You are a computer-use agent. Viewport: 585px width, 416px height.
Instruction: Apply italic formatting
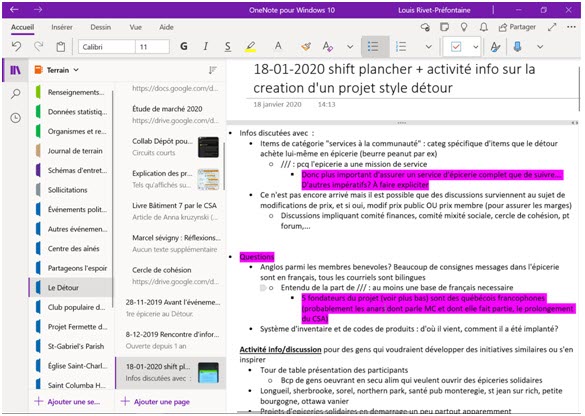206,46
